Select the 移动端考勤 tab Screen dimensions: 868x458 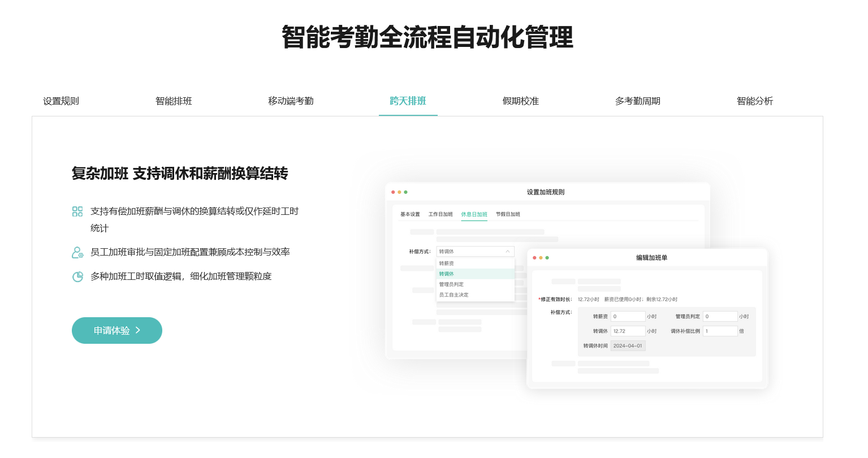pos(291,101)
